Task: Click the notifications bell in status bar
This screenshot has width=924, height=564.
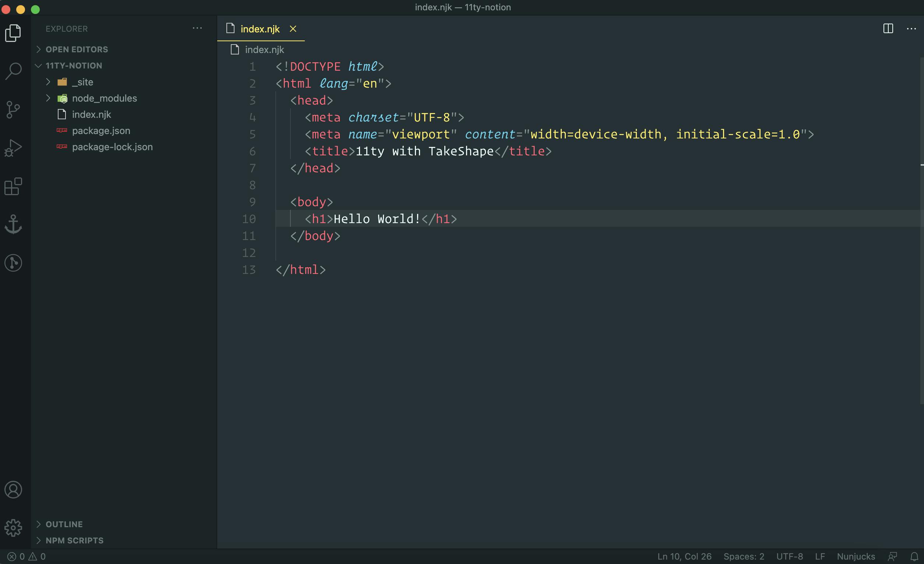Action: pos(915,557)
